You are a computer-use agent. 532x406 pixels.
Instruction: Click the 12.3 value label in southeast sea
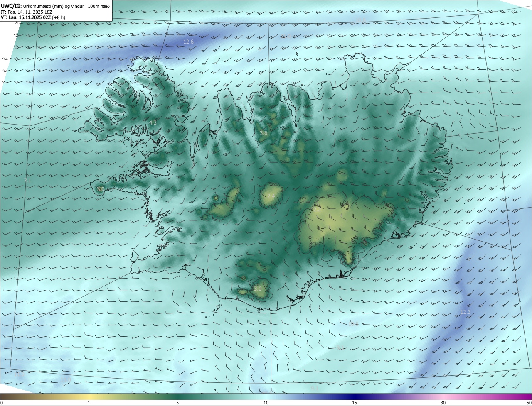466,312
